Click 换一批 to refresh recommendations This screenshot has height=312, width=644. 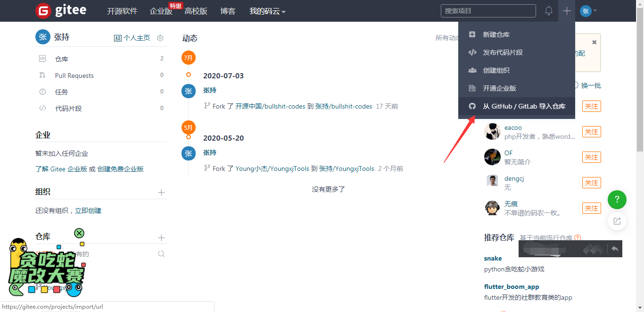(591, 85)
